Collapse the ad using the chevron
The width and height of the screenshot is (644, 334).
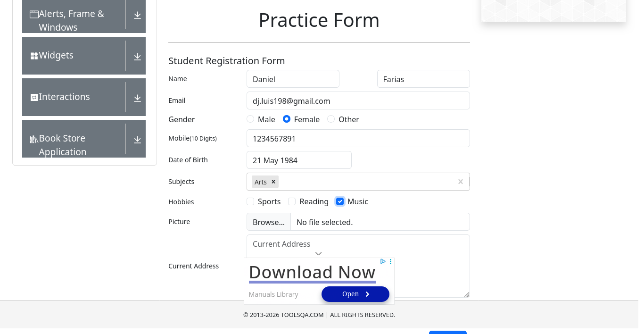click(319, 254)
